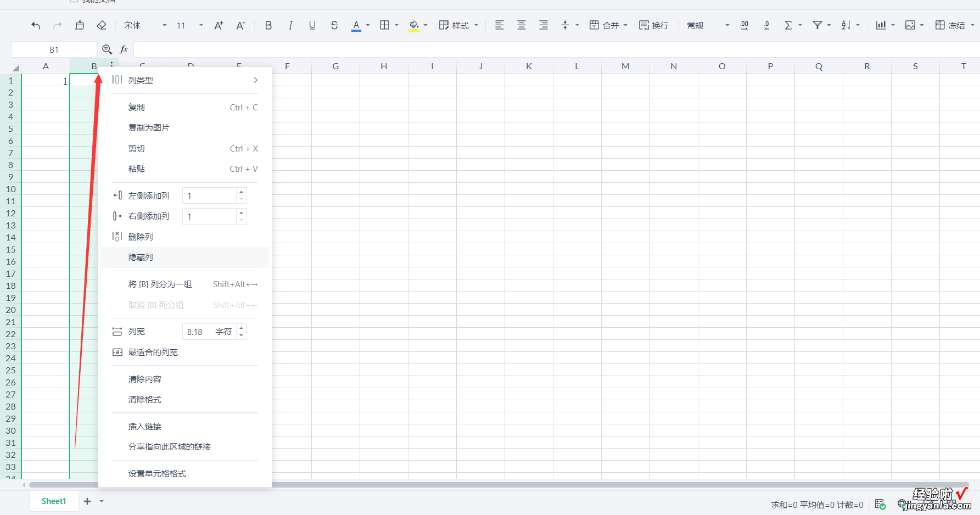The image size is (980, 515).
Task: Click the Sort A-Z icon
Action: click(846, 25)
